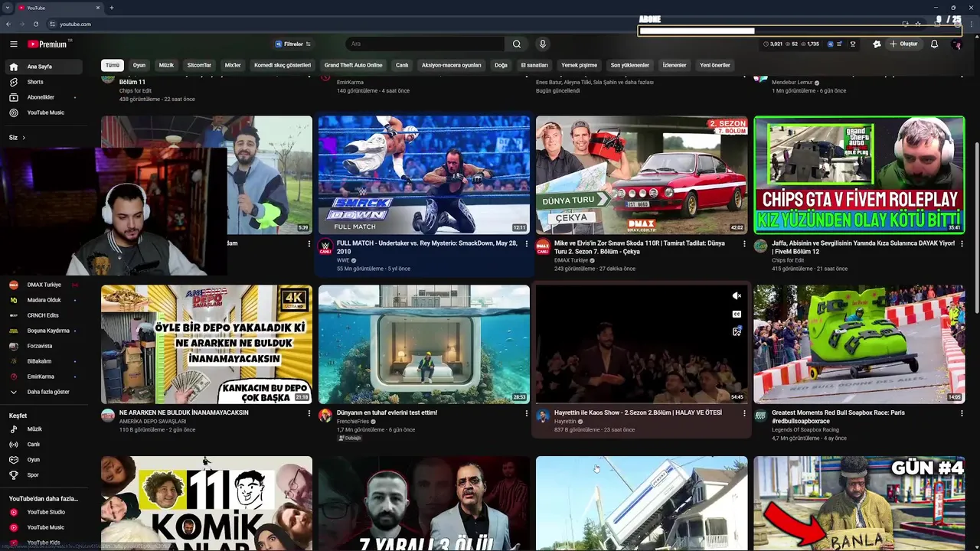The width and height of the screenshot is (980, 551).
Task: Select the Sitcom'lar filter chip
Action: (199, 65)
